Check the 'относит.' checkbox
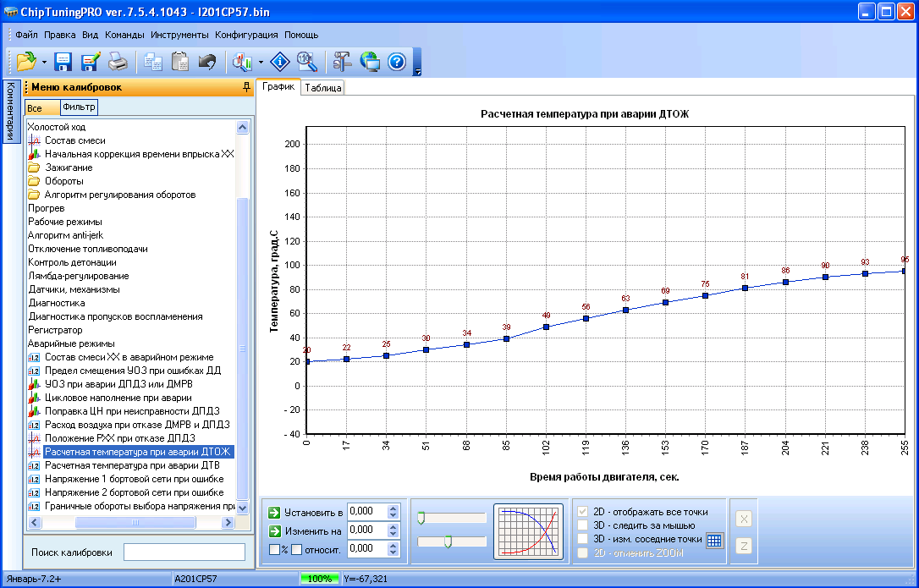 297,549
